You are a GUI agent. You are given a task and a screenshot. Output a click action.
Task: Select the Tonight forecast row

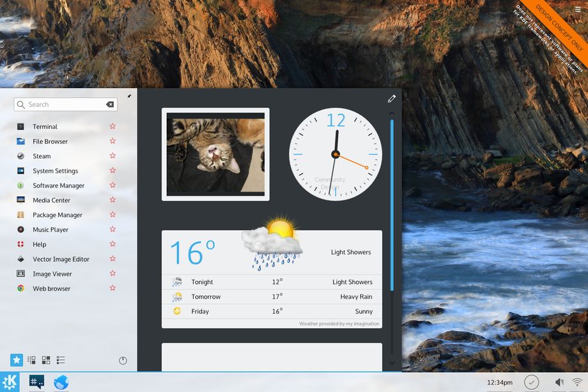point(272,282)
